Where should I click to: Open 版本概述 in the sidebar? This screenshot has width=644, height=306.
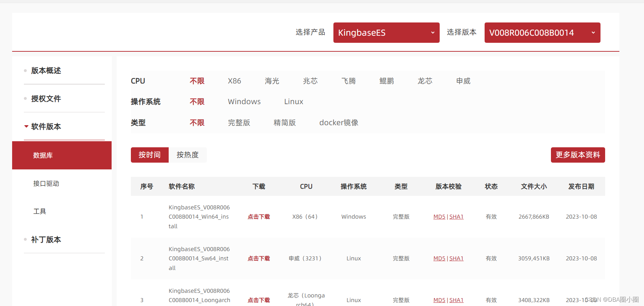pos(46,71)
